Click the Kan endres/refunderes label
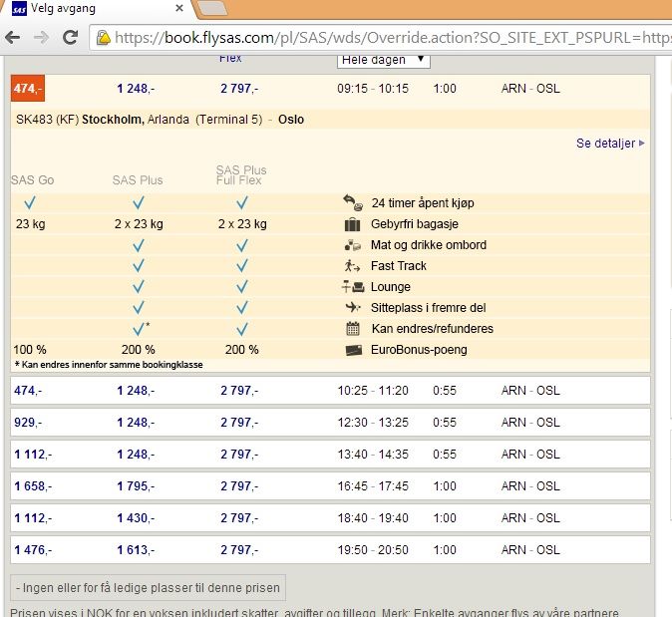This screenshot has height=617, width=672. pyautogui.click(x=433, y=329)
